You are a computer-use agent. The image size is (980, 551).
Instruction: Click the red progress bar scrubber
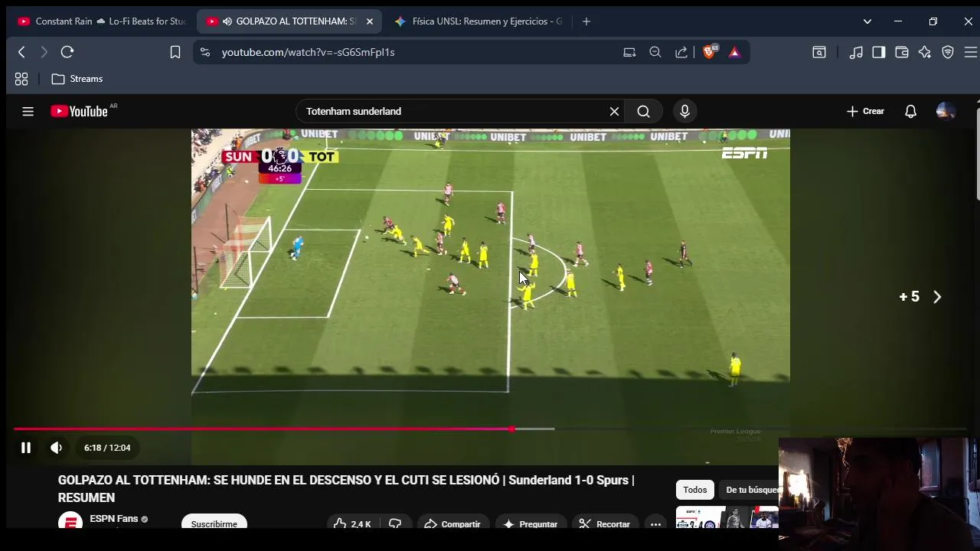click(511, 429)
